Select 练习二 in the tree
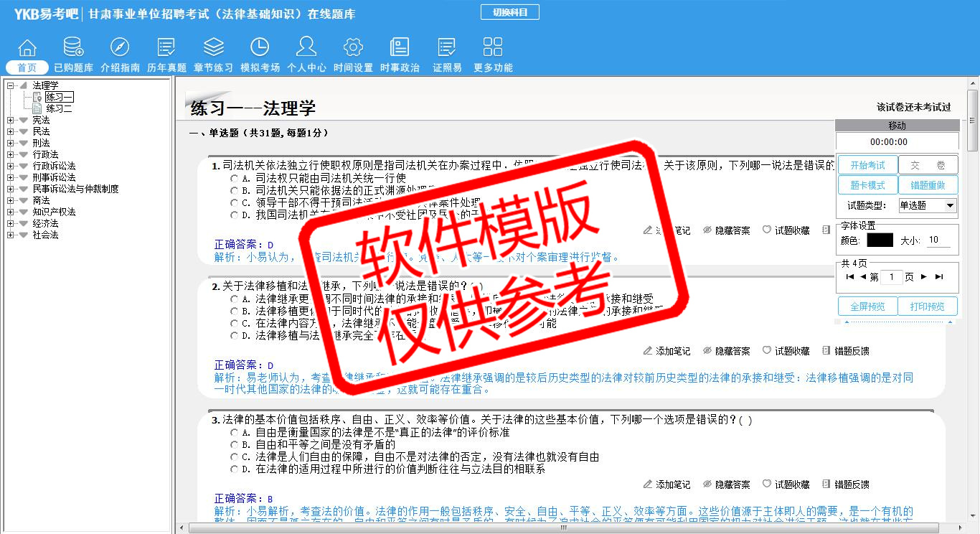Viewport: 980px width, 534px height. pos(59,109)
